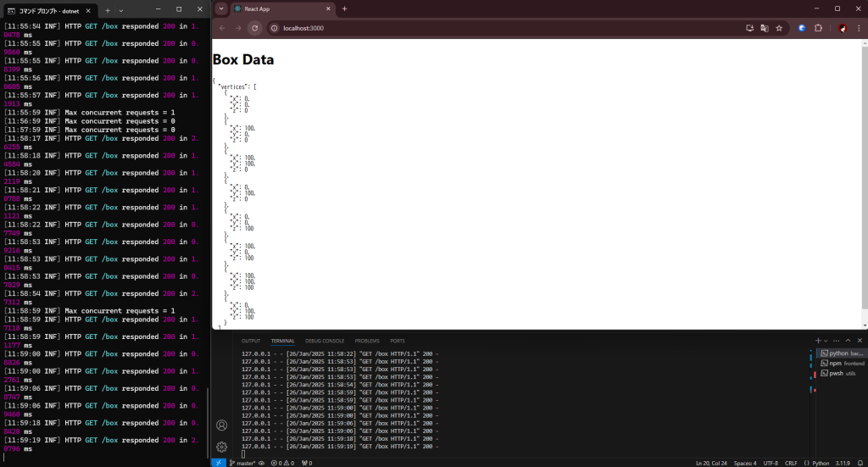Open the notifications bell in status bar
The width and height of the screenshot is (868, 467).
(x=860, y=463)
